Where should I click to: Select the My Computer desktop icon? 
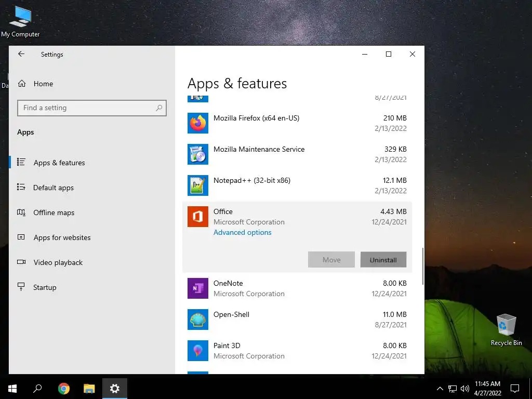click(x=20, y=21)
